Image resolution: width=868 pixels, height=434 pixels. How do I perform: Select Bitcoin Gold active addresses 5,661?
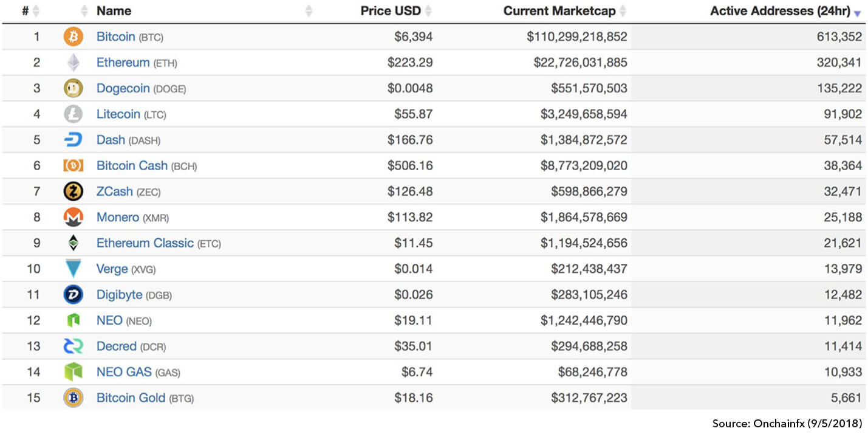pyautogui.click(x=847, y=398)
